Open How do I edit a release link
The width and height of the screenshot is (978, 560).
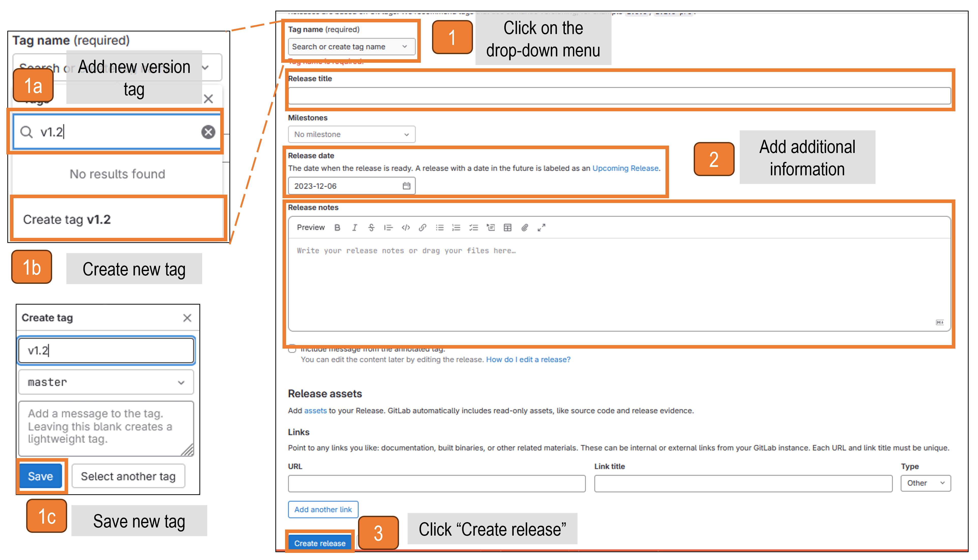pos(528,359)
